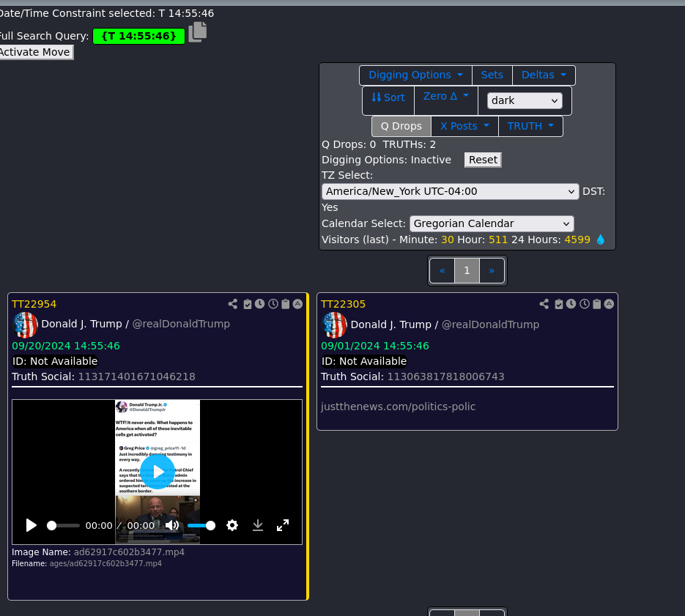The image size is (685, 616).
Task: Open the Gregorian Calendar selector
Action: pyautogui.click(x=492, y=223)
